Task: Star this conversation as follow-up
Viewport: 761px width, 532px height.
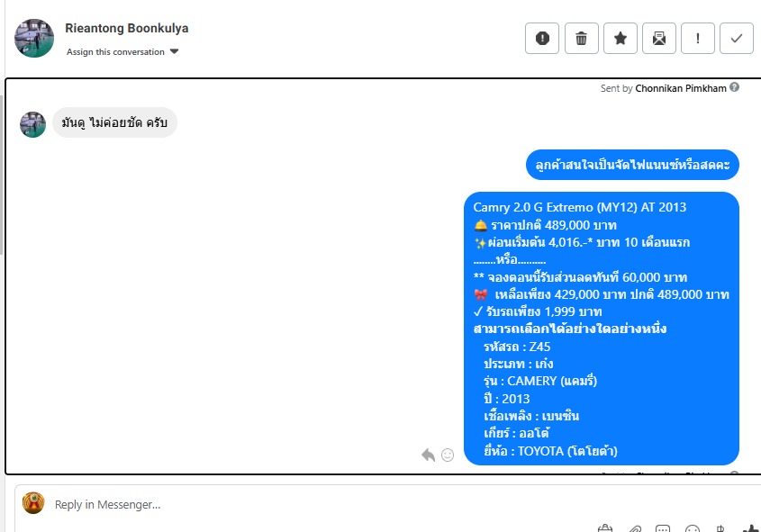Action: click(621, 38)
